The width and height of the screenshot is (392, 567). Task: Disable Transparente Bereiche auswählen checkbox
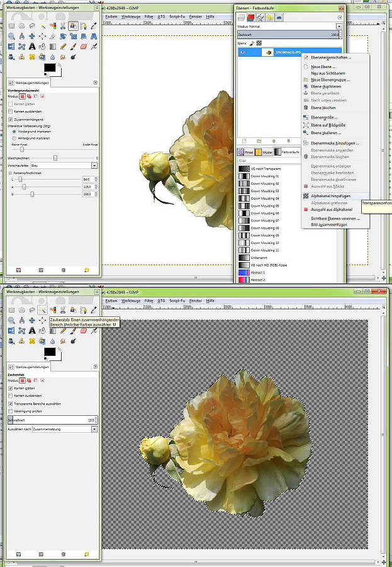click(11, 403)
